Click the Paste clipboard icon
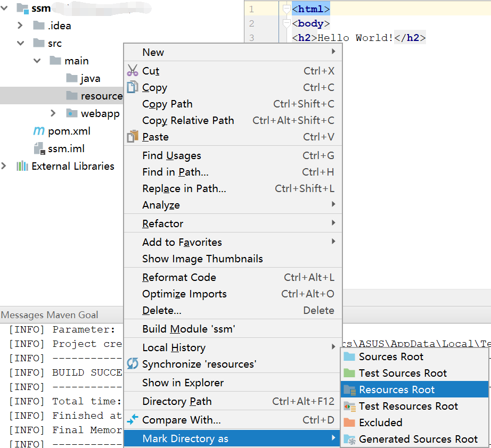This screenshot has height=448, width=491. pyautogui.click(x=133, y=137)
